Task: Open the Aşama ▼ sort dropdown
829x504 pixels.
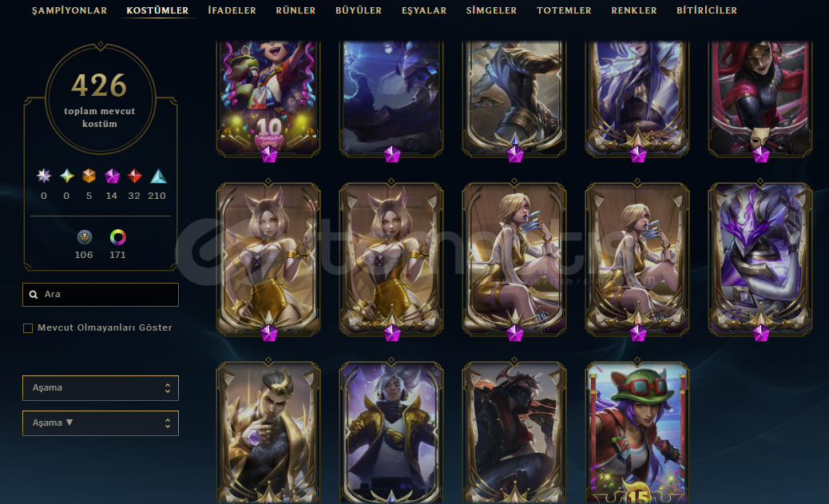Action: coord(101,423)
